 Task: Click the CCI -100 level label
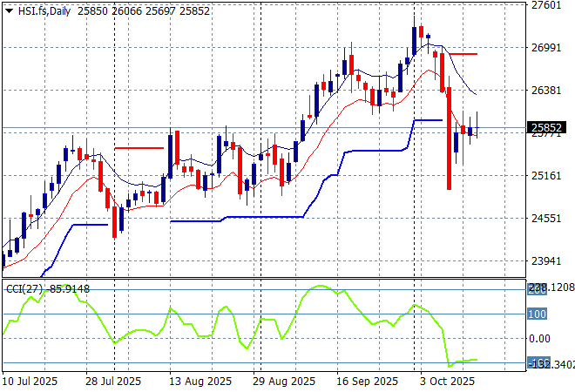pos(538,364)
